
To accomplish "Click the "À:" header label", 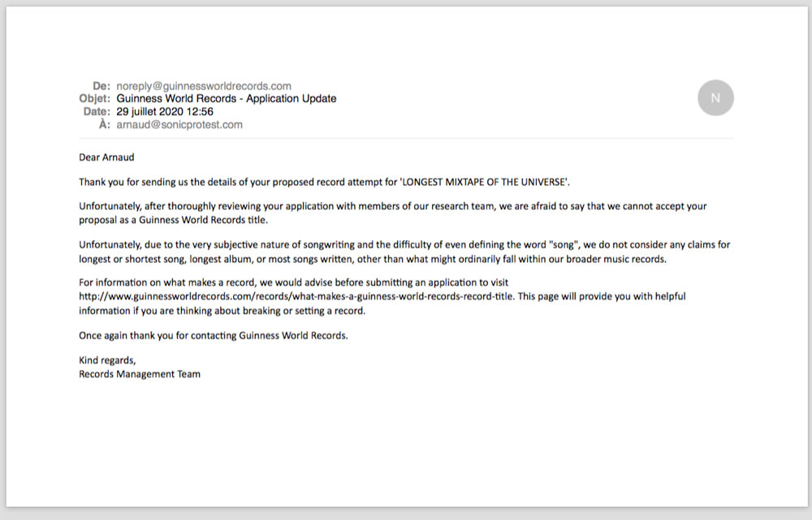I will point(104,125).
